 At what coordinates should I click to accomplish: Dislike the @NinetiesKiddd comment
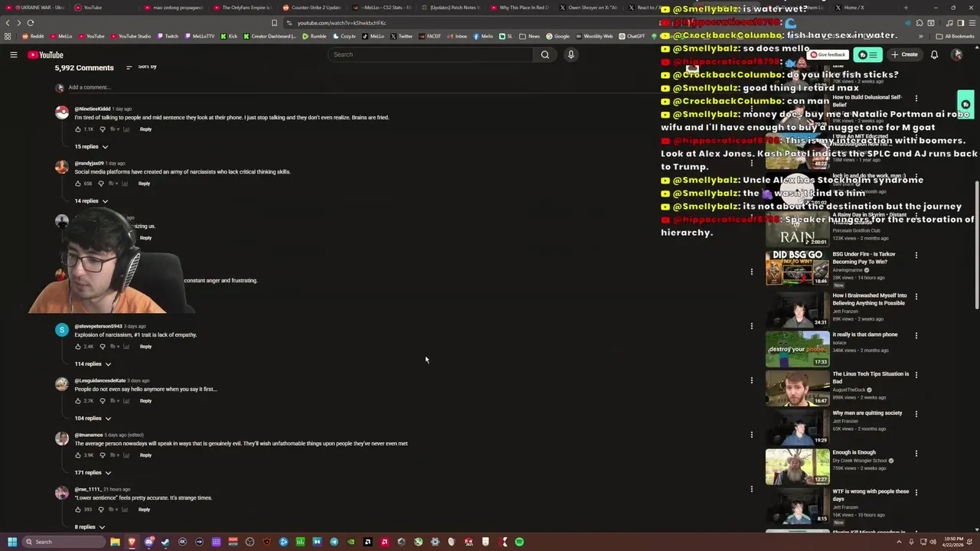(x=102, y=129)
